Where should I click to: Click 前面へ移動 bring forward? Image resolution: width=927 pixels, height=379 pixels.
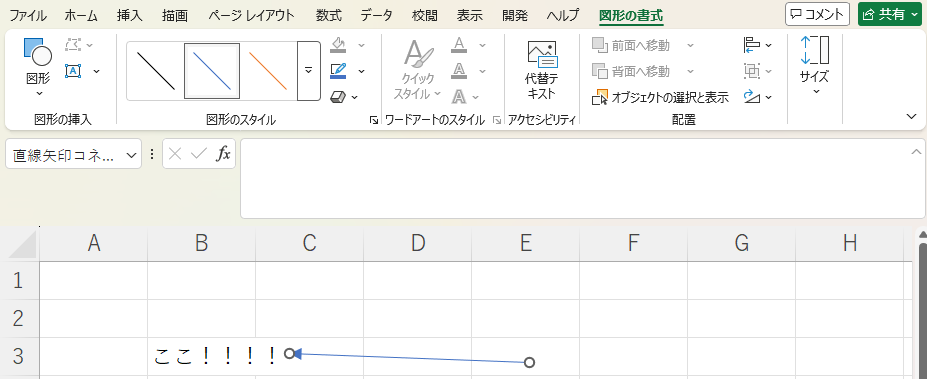[x=631, y=46]
